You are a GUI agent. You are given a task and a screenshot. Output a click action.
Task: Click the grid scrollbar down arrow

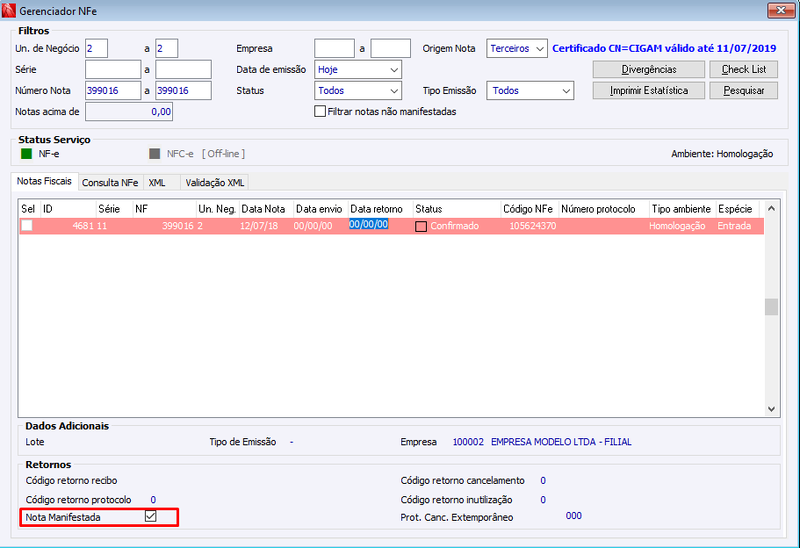click(x=771, y=409)
